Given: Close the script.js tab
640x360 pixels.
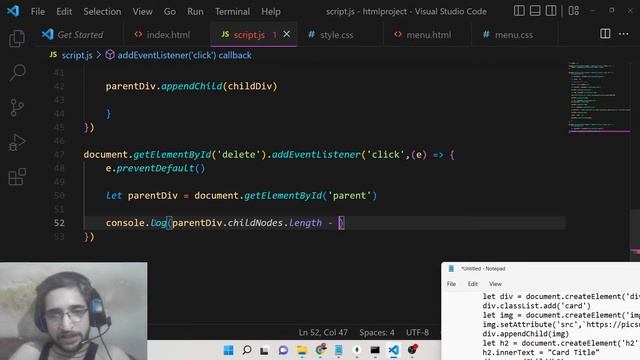Looking at the screenshot, I should [x=287, y=34].
